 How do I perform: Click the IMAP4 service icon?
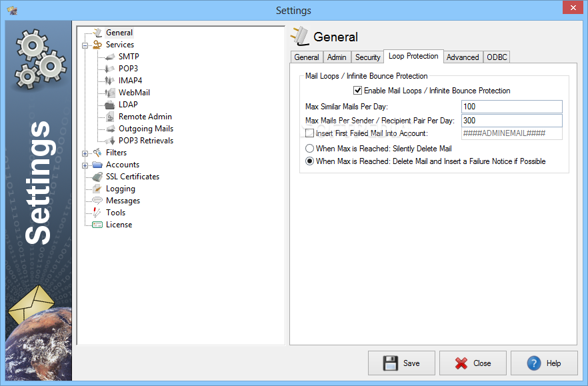[x=110, y=81]
